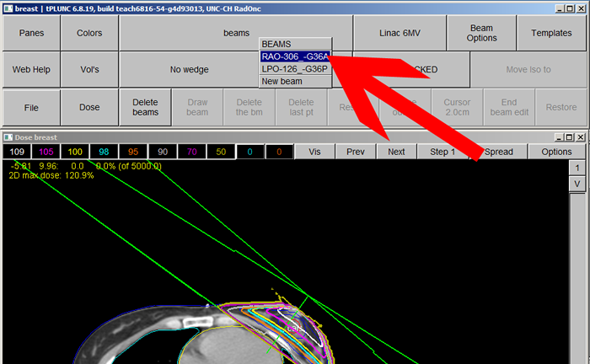Screen dimensions: 590x364
Task: Select the RAO-306_-G36A beam entry
Action: click(295, 56)
